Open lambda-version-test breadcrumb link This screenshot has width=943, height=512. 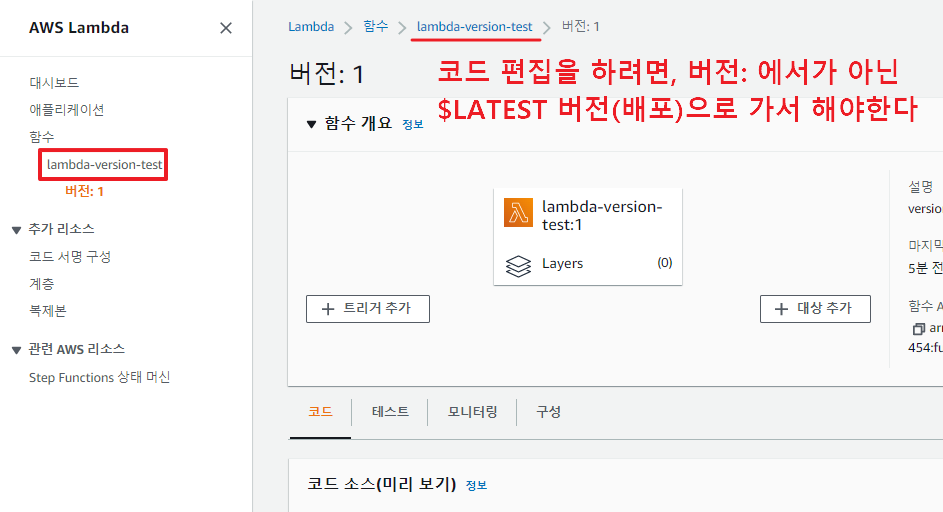[x=475, y=26]
